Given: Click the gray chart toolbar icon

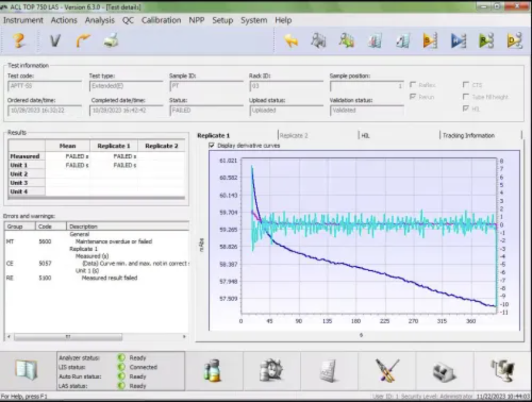Looking at the screenshot, I should pyautogui.click(x=375, y=41).
